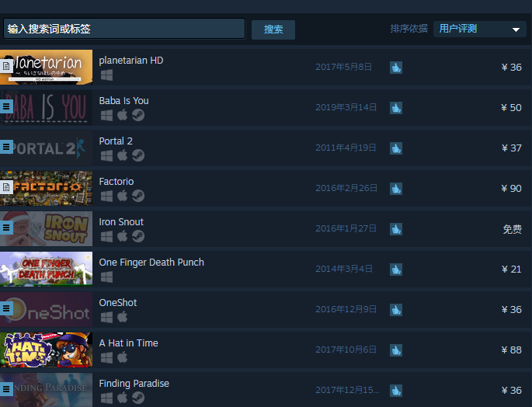Click the list badge icon on the Iron Snout thumbnail

click(6, 228)
